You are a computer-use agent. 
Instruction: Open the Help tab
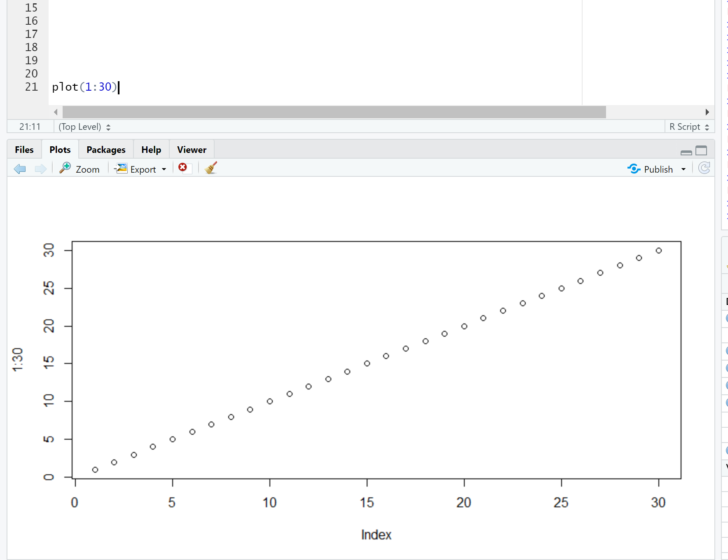(151, 150)
